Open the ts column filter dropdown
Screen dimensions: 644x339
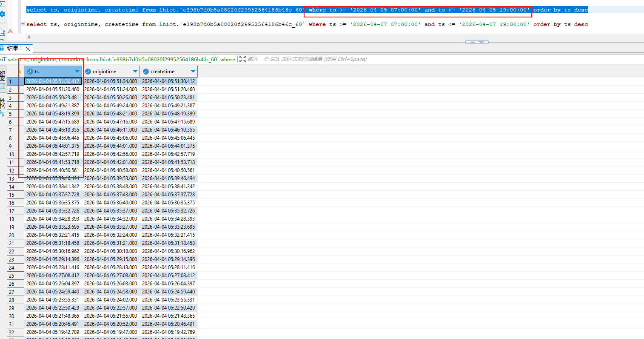point(77,72)
